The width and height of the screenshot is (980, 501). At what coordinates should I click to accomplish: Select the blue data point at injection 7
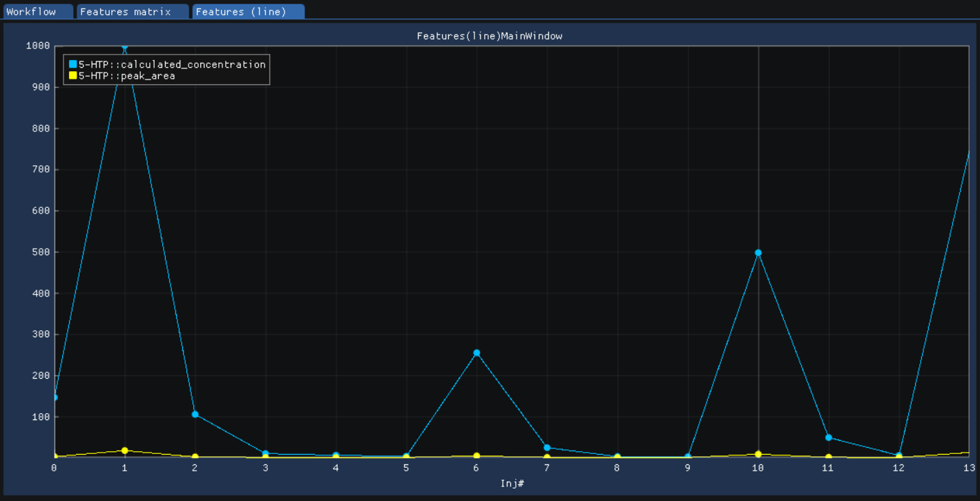coord(547,447)
